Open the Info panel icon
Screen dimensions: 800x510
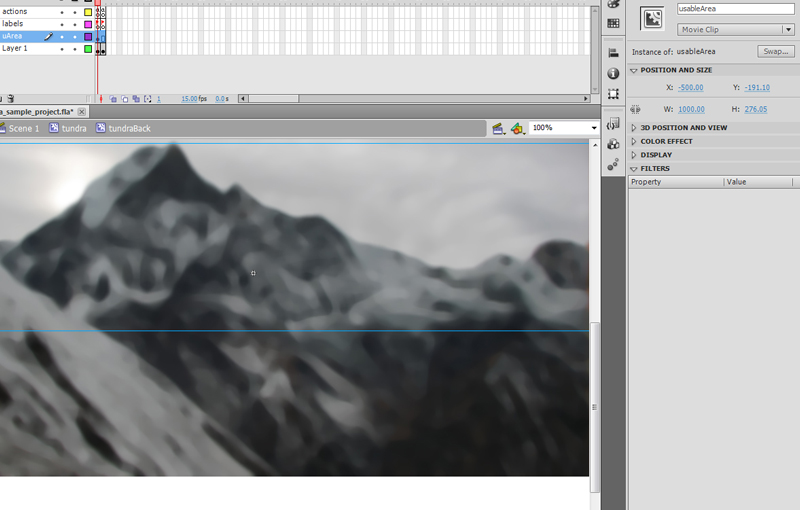click(613, 74)
